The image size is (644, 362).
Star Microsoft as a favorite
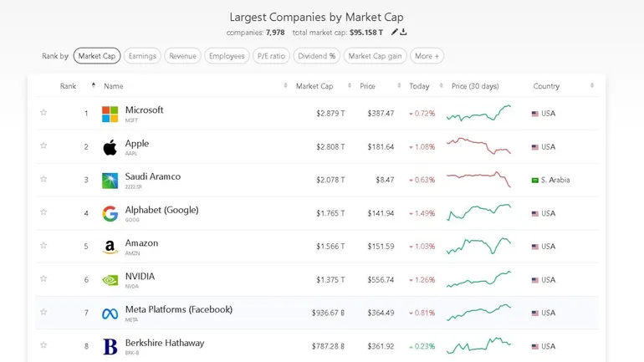(43, 113)
